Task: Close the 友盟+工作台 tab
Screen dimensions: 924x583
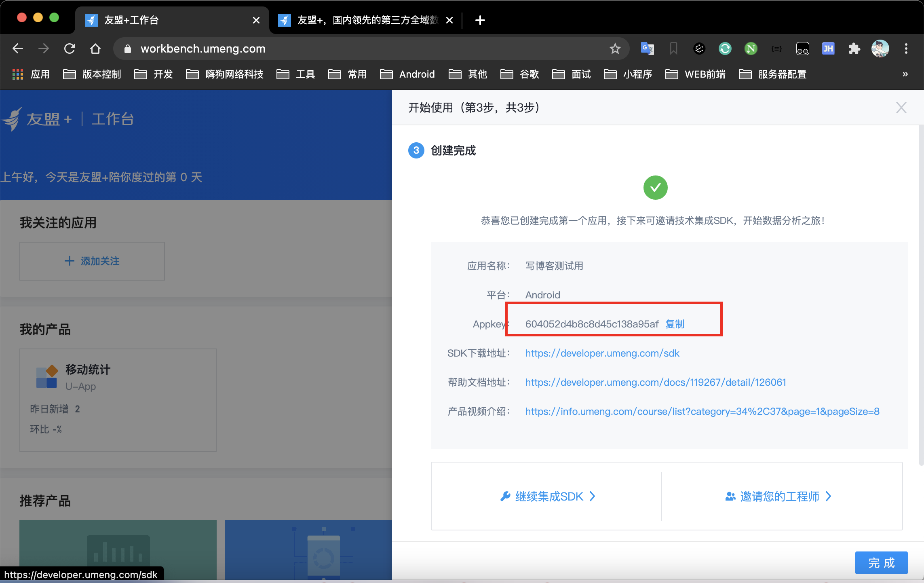Action: (x=256, y=20)
